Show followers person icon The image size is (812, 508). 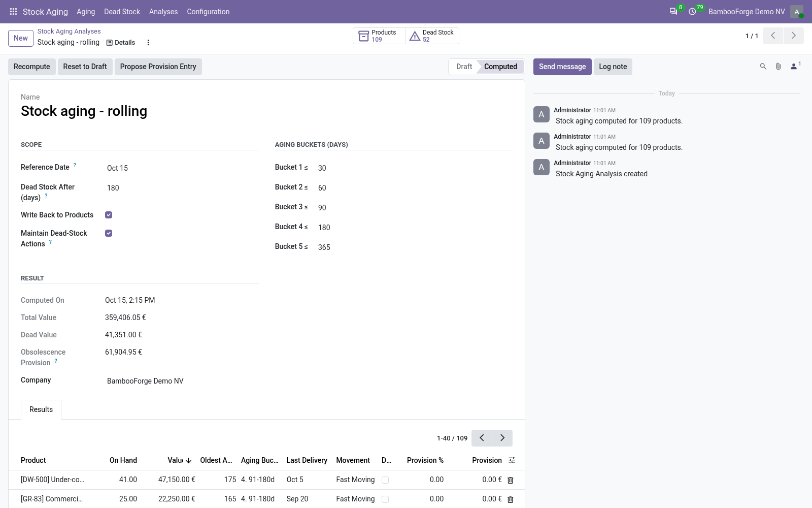tap(795, 66)
